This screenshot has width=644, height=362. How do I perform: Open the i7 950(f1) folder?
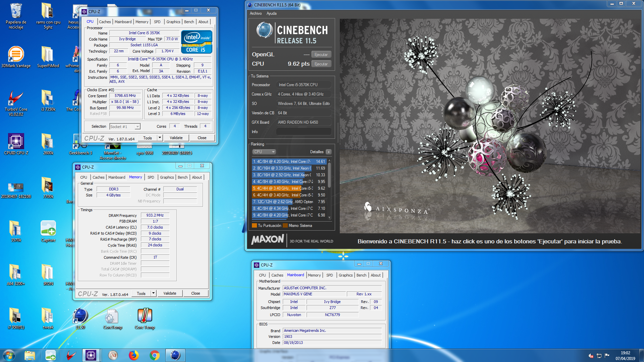pyautogui.click(x=16, y=318)
